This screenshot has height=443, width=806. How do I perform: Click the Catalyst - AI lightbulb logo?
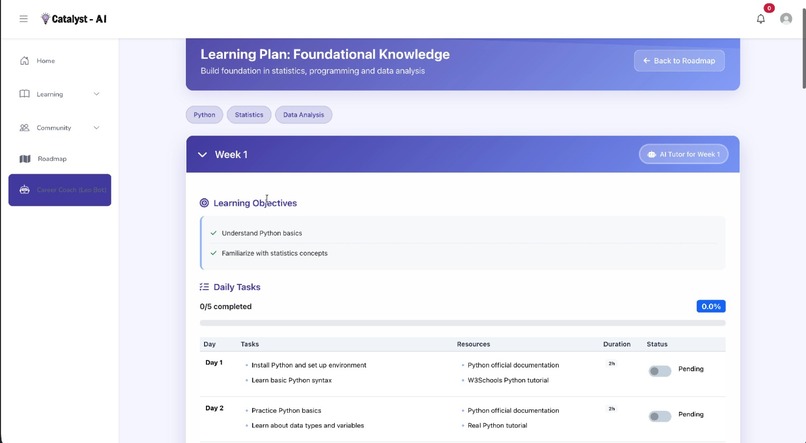45,19
